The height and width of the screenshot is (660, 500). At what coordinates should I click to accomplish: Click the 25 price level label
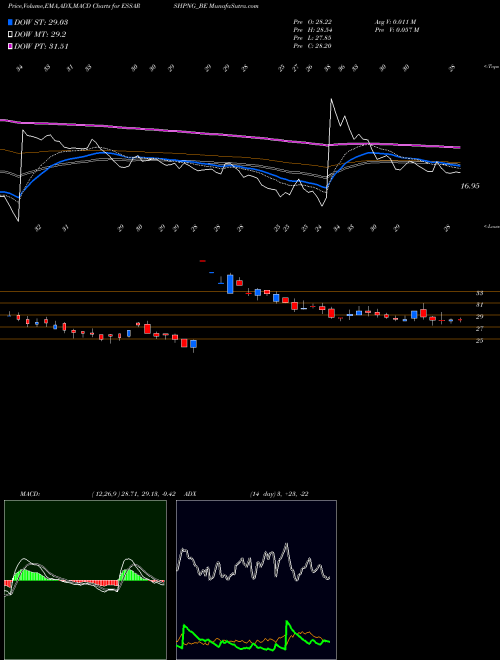[x=479, y=341]
